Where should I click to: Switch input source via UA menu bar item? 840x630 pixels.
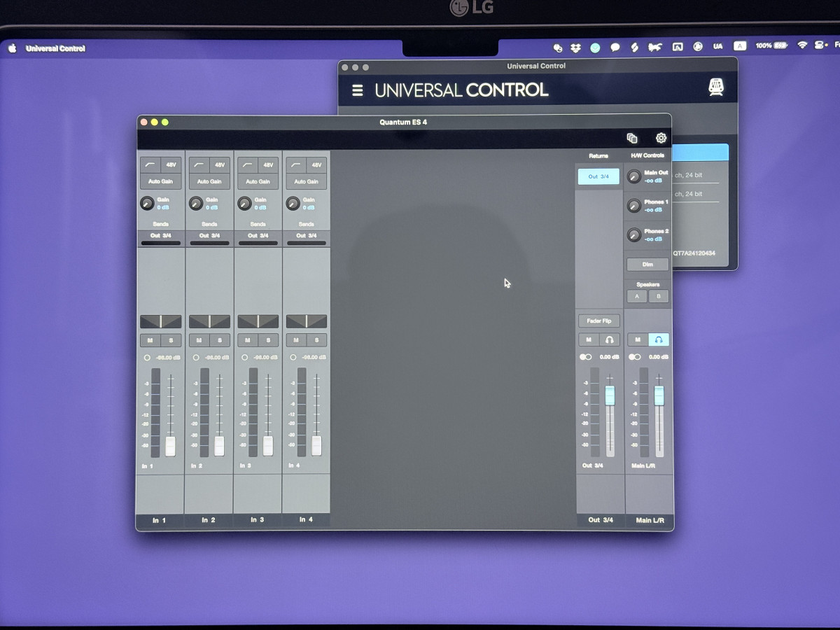click(x=718, y=46)
